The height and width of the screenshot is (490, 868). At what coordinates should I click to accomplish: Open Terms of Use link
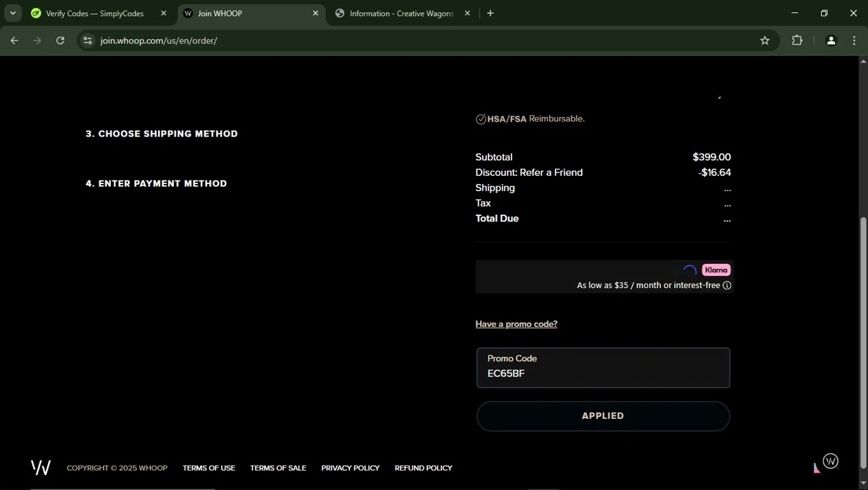coord(209,468)
